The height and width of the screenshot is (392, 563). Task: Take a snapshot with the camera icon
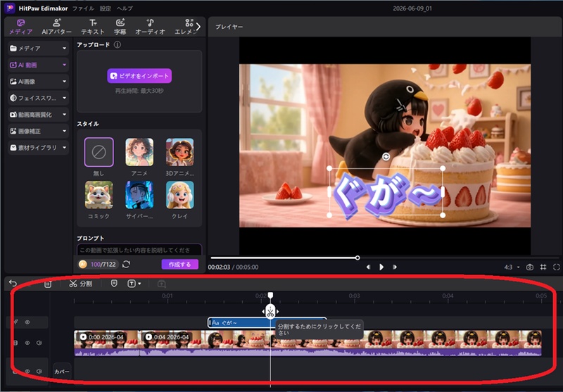pyautogui.click(x=530, y=267)
